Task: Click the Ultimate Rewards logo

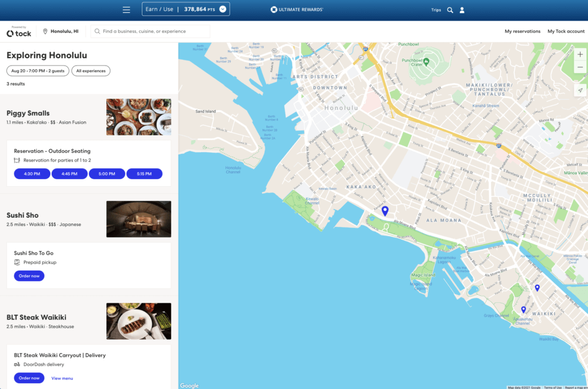Action: (297, 9)
